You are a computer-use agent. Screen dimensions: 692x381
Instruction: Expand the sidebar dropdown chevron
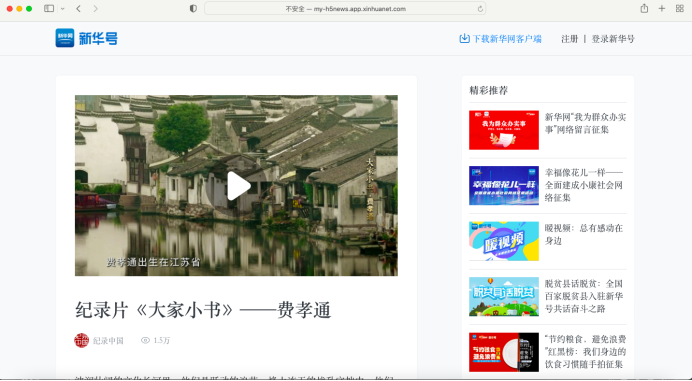coord(62,9)
